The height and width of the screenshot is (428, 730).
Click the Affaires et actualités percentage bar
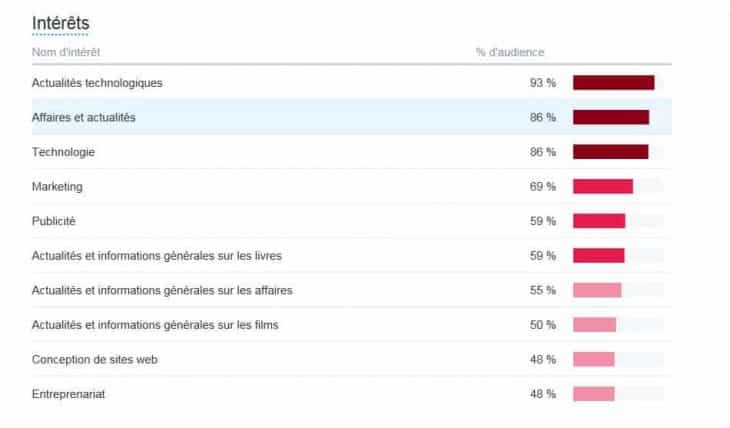click(610, 118)
